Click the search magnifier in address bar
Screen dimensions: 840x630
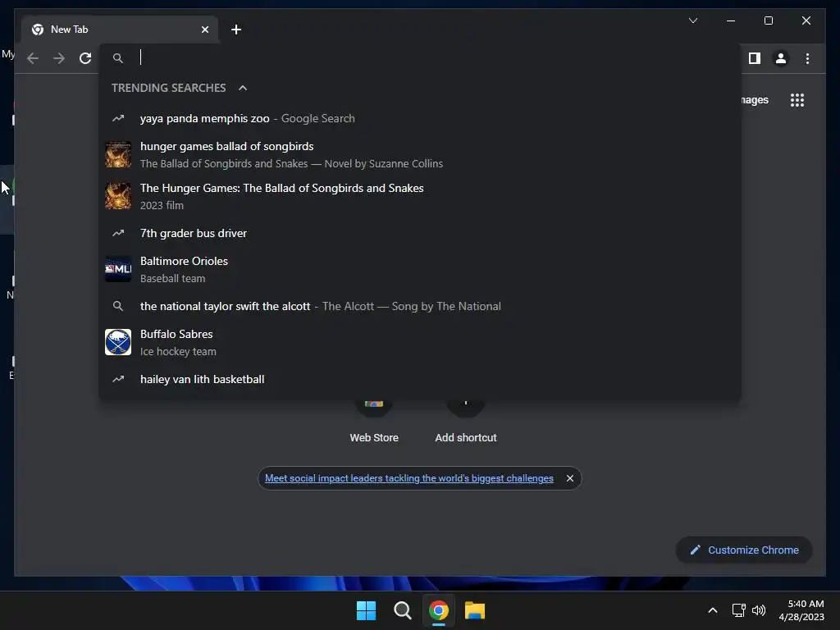(118, 58)
